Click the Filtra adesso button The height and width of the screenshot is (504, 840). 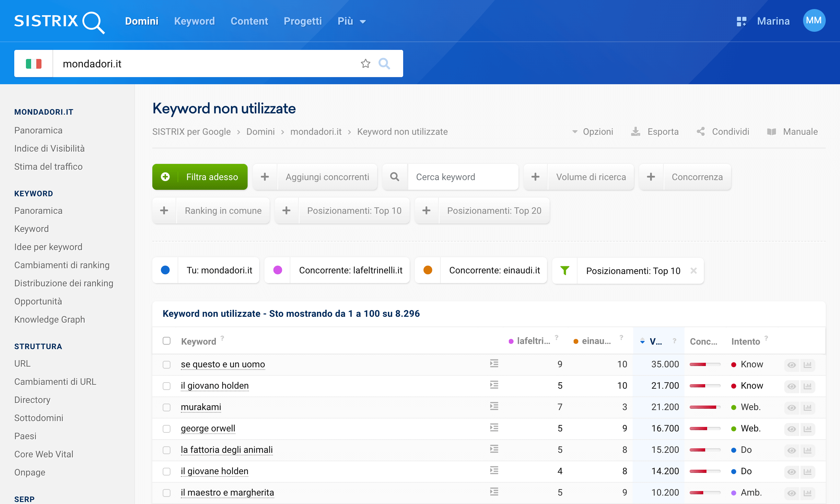200,177
